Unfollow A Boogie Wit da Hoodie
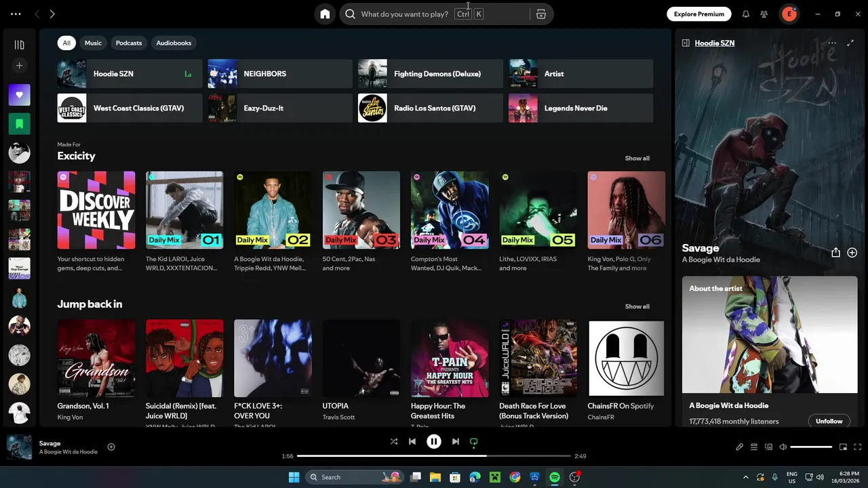 point(829,421)
